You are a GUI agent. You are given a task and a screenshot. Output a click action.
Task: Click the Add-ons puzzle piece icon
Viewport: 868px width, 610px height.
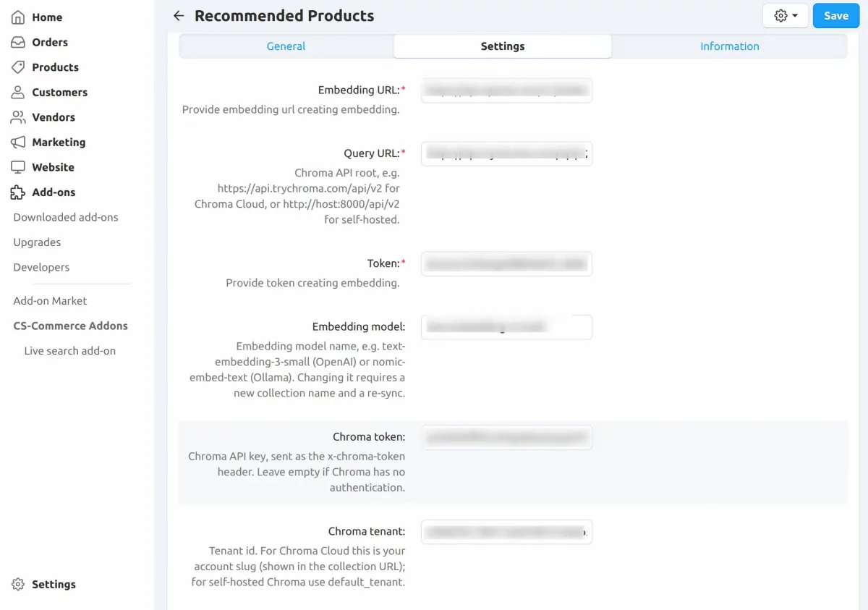[x=18, y=192]
